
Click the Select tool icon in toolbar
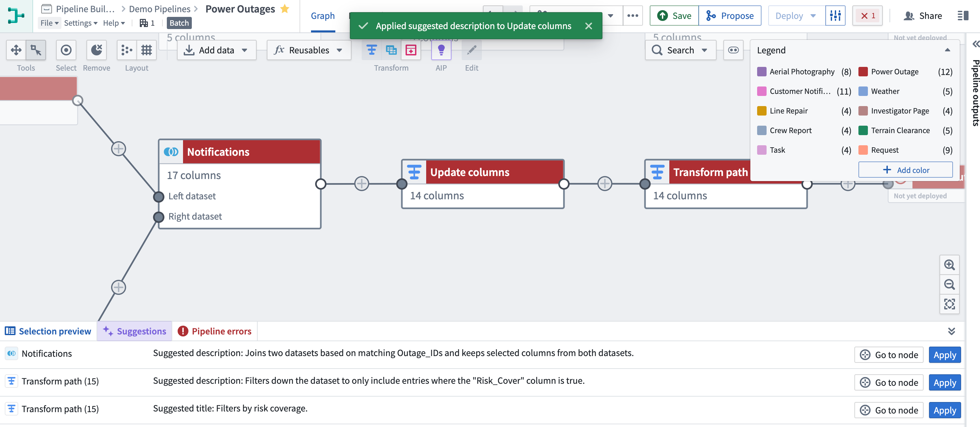pos(65,50)
